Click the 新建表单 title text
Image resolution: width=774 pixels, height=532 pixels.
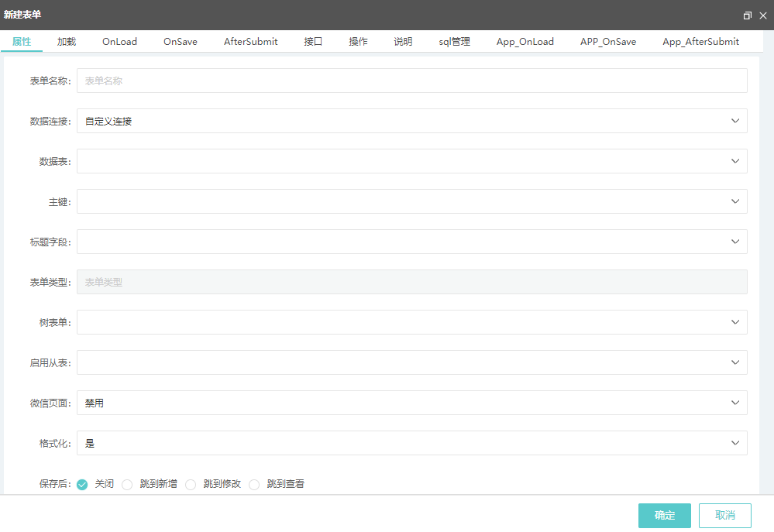(22, 15)
